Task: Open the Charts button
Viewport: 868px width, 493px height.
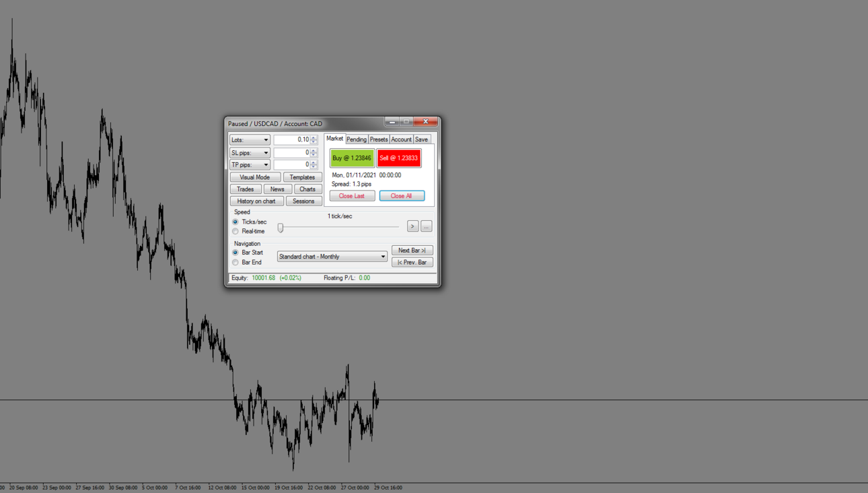Action: pyautogui.click(x=308, y=189)
